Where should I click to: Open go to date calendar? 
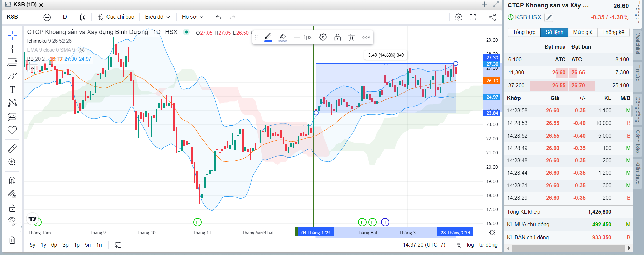(x=118, y=245)
